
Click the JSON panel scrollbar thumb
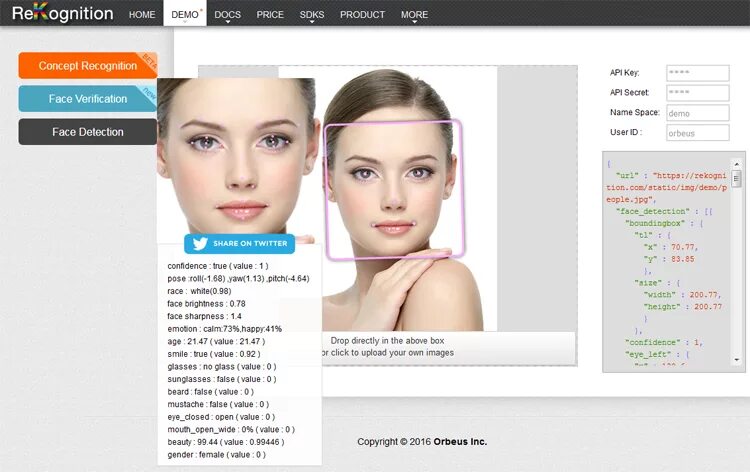click(736, 179)
